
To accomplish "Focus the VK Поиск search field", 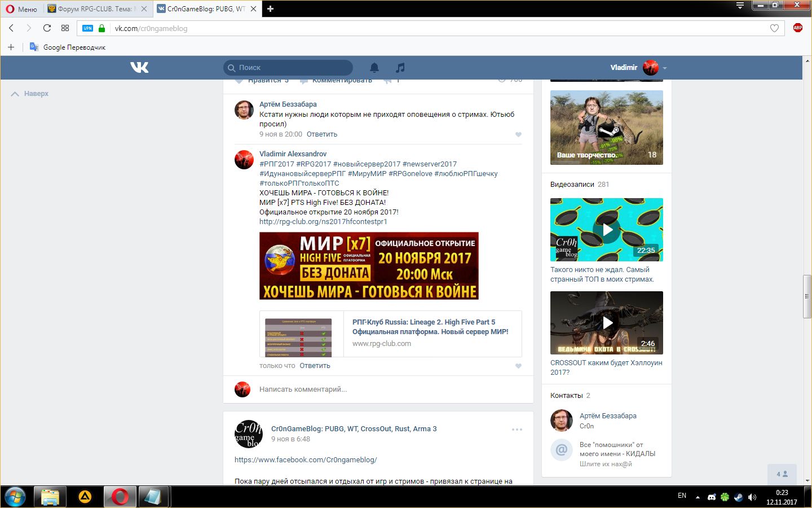I will click(288, 67).
